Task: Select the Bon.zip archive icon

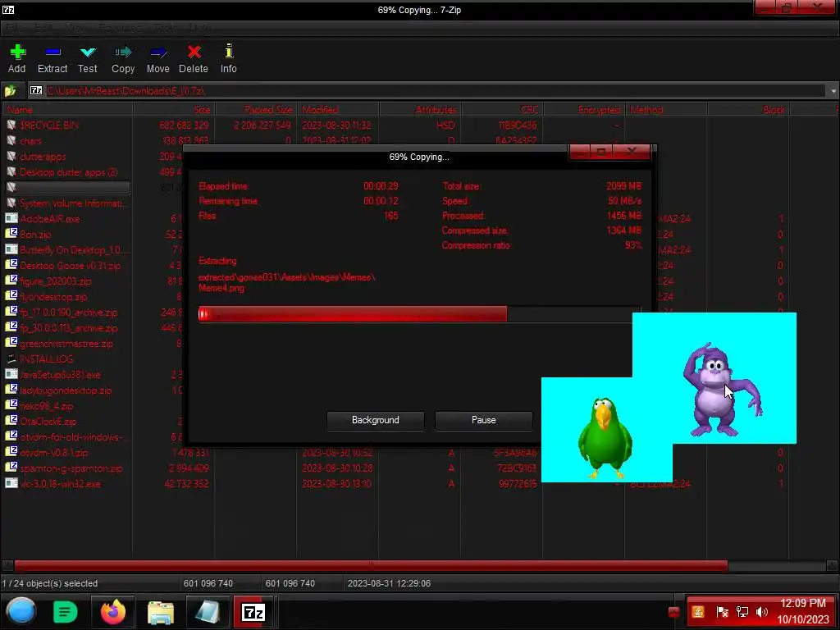Action: [x=11, y=234]
